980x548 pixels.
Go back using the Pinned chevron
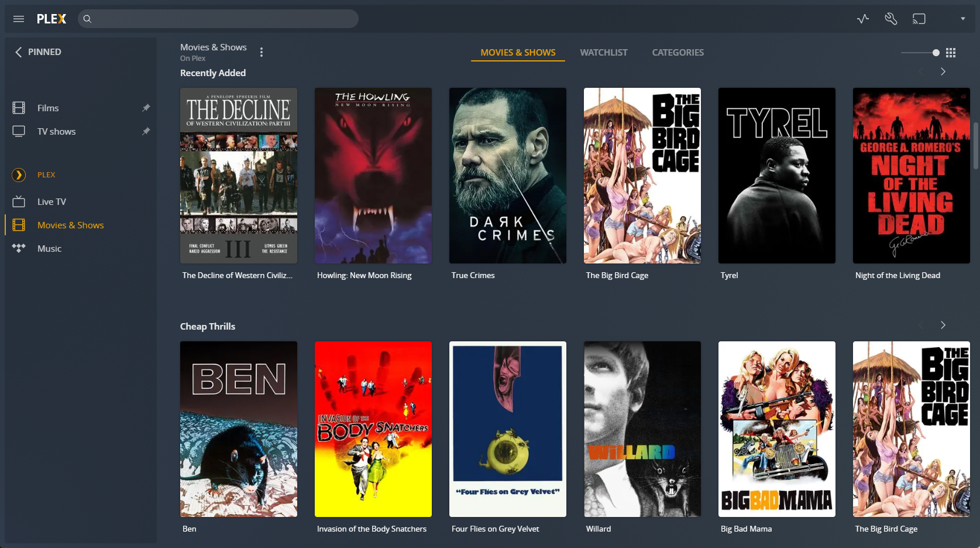18,52
